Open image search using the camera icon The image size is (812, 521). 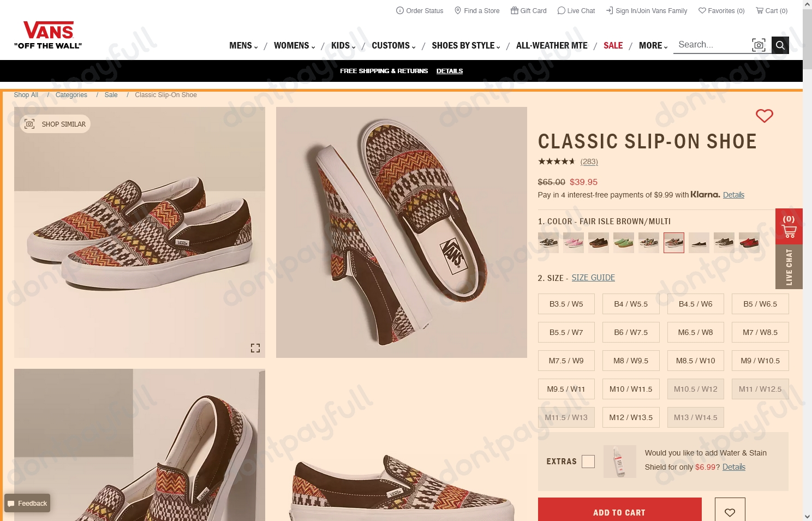point(759,45)
